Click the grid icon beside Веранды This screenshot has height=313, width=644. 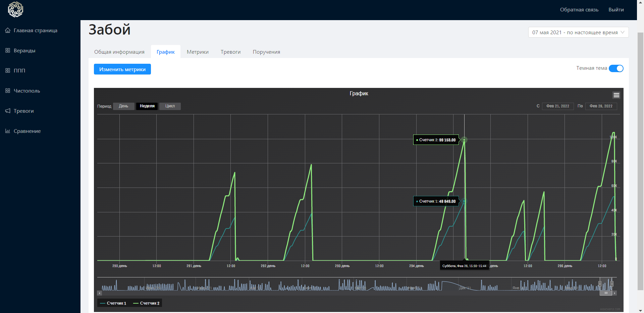coord(8,51)
